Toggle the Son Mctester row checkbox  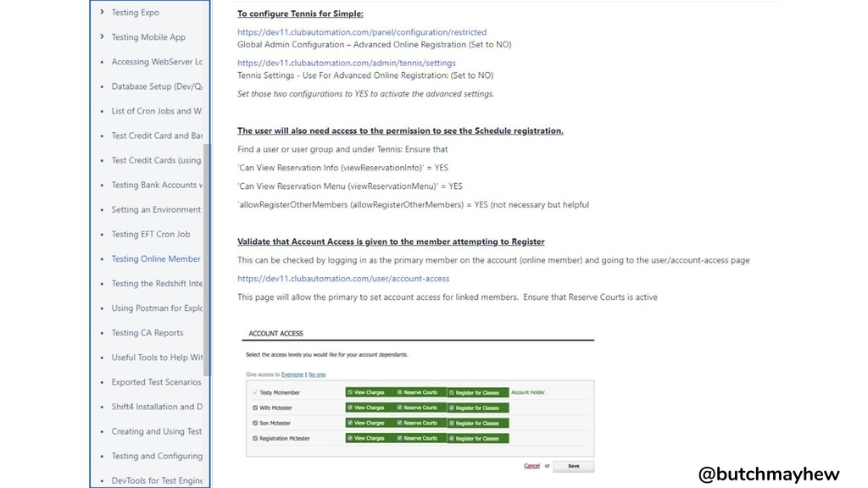click(x=255, y=424)
